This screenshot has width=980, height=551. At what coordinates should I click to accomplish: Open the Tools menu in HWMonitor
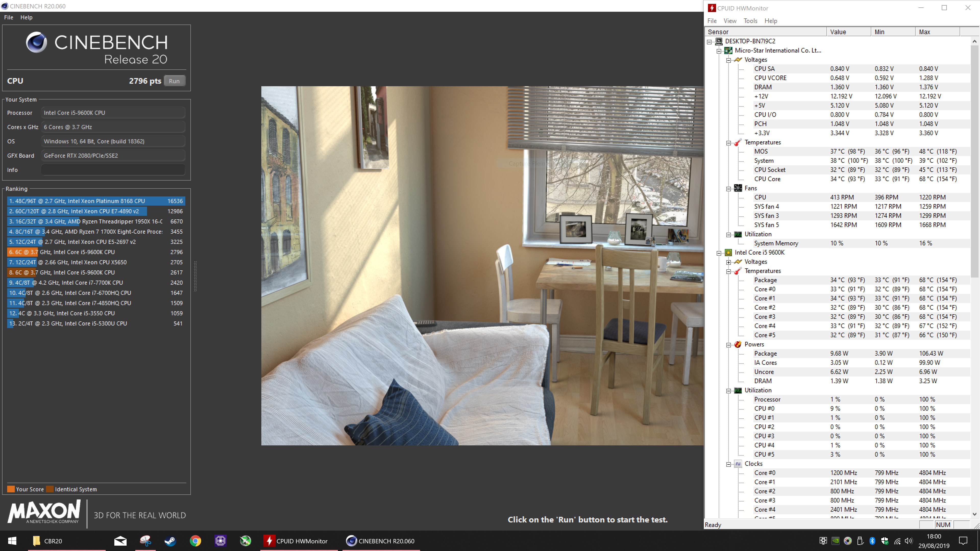coord(750,21)
